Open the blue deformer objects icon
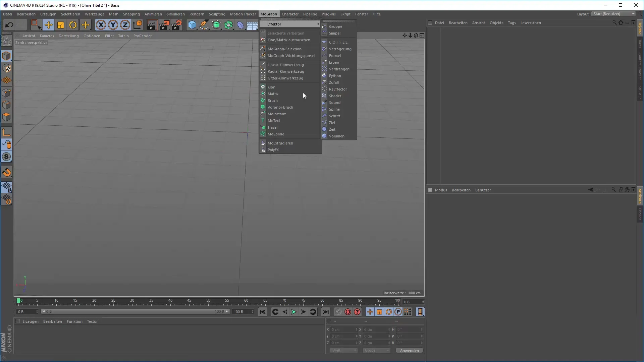 point(240,25)
